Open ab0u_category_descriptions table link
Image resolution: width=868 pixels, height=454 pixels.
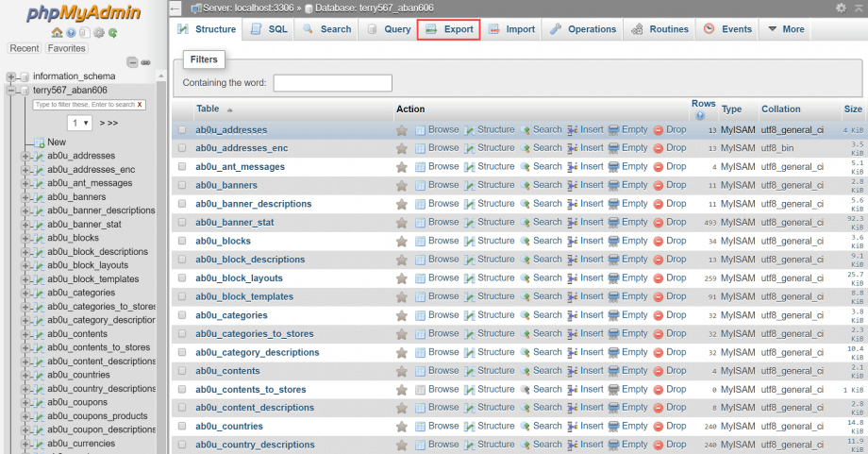[258, 352]
